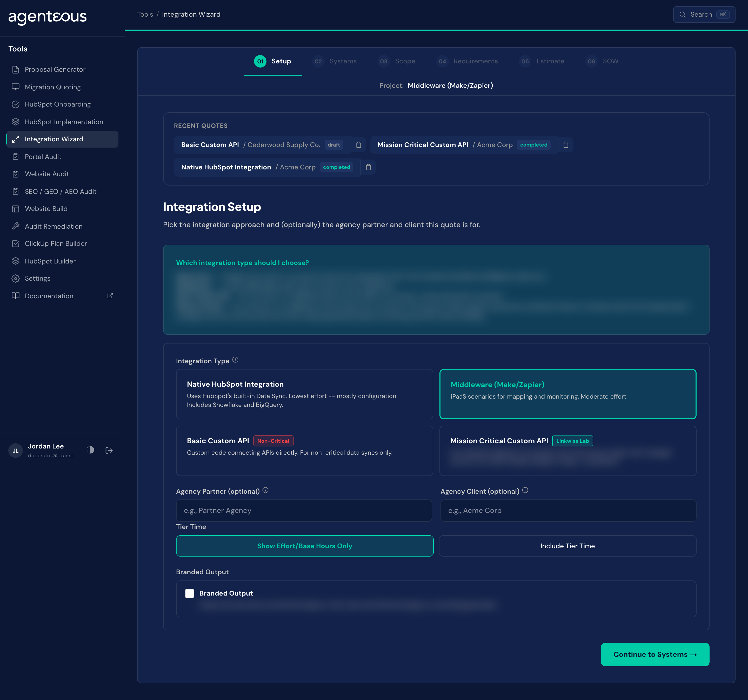The width and height of the screenshot is (748, 700).
Task: Click the sign out icon
Action: click(109, 451)
